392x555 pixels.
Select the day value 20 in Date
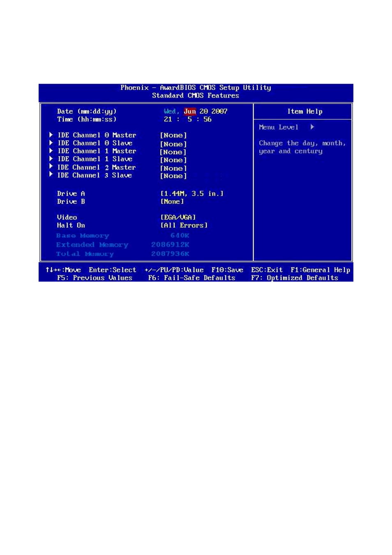204,111
